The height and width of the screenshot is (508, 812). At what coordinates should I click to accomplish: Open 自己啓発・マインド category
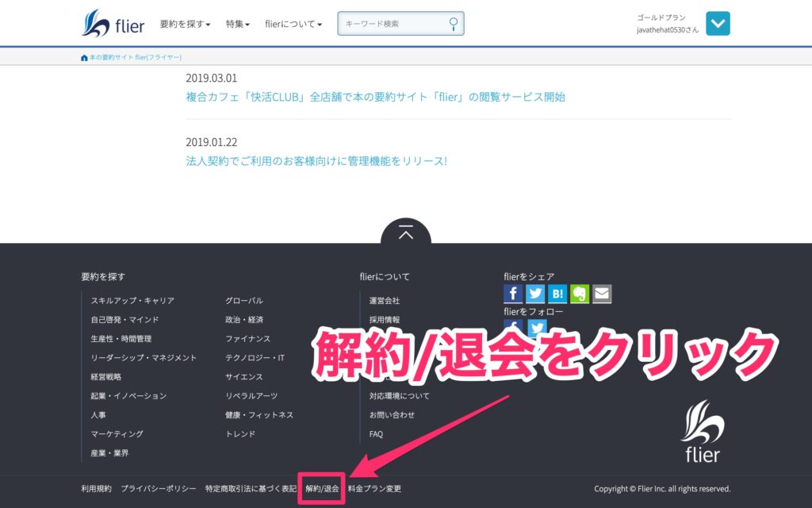click(x=124, y=320)
